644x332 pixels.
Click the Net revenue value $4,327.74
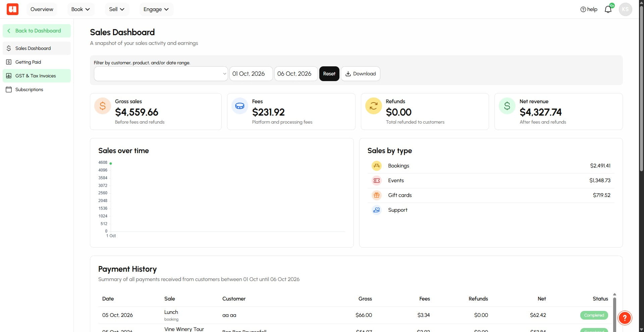pyautogui.click(x=540, y=112)
